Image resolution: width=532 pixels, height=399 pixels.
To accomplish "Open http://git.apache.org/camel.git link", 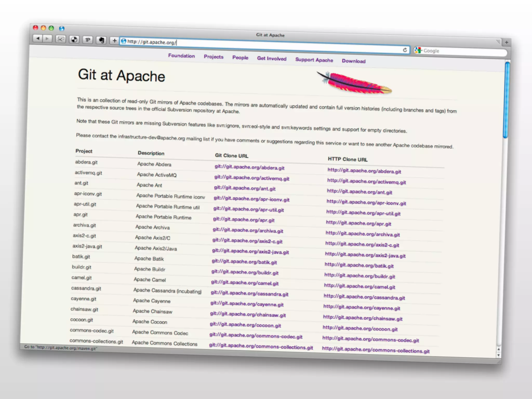I will coord(360,286).
